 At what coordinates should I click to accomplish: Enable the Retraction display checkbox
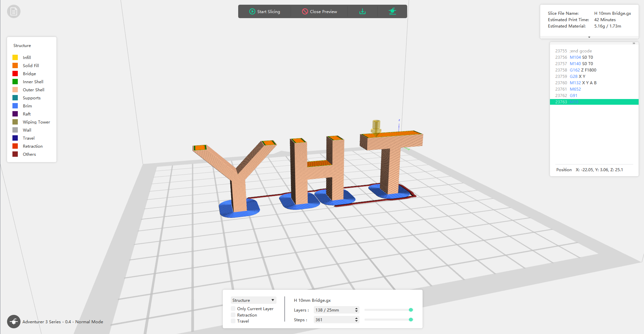tap(233, 315)
